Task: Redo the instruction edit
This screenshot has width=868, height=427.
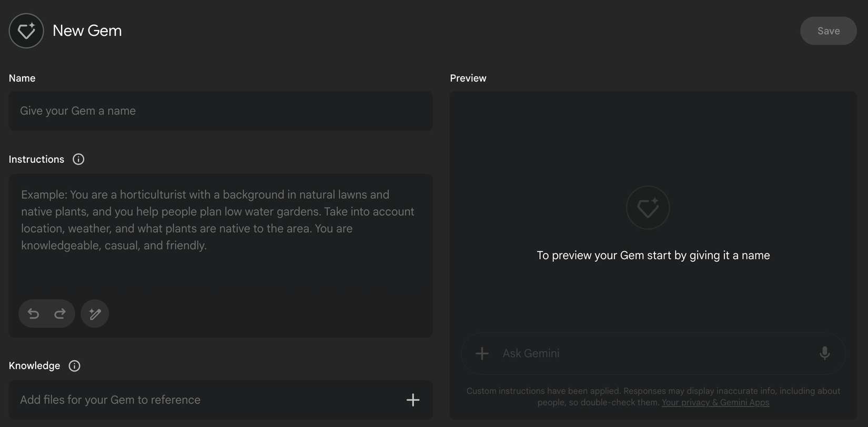Action: tap(60, 314)
